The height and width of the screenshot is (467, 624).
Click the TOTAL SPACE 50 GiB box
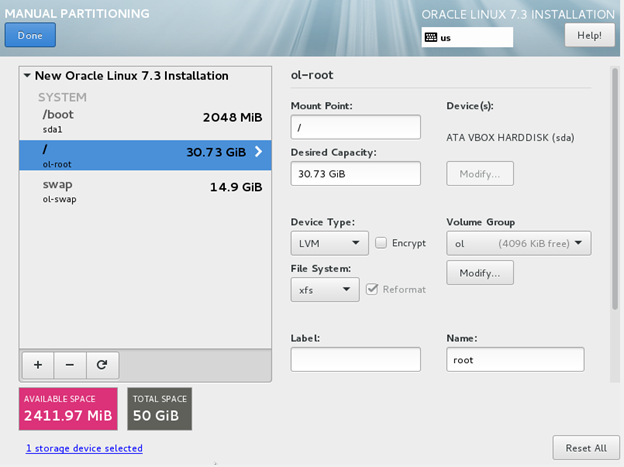160,409
